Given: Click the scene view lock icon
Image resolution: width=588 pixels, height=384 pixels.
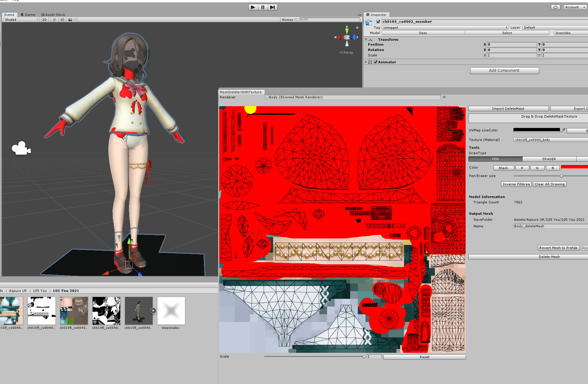Looking at the screenshot, I should point(357,27).
